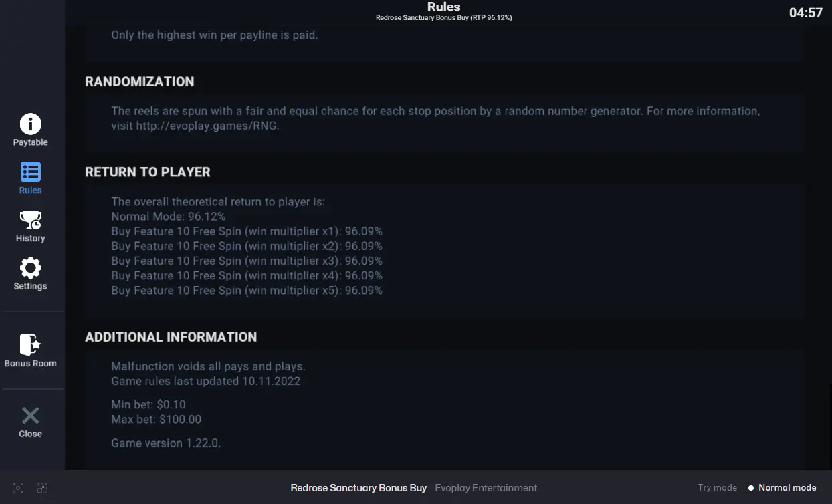Select the Rules list icon

[x=30, y=172]
